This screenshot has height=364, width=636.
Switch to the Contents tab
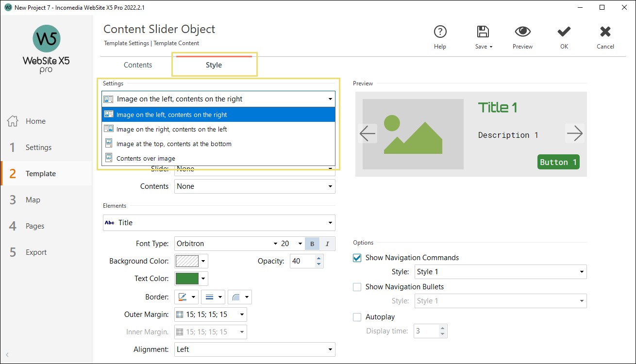137,64
